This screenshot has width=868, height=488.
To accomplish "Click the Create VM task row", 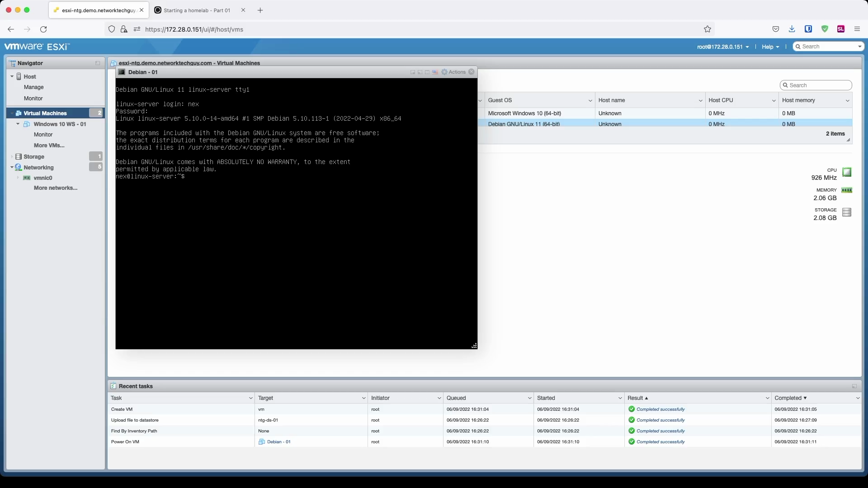I will (x=485, y=409).
